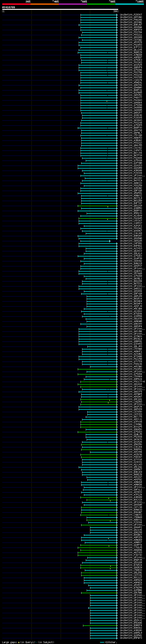Select hit label UniRef100_Q1KUS3

click(x=131, y=165)
